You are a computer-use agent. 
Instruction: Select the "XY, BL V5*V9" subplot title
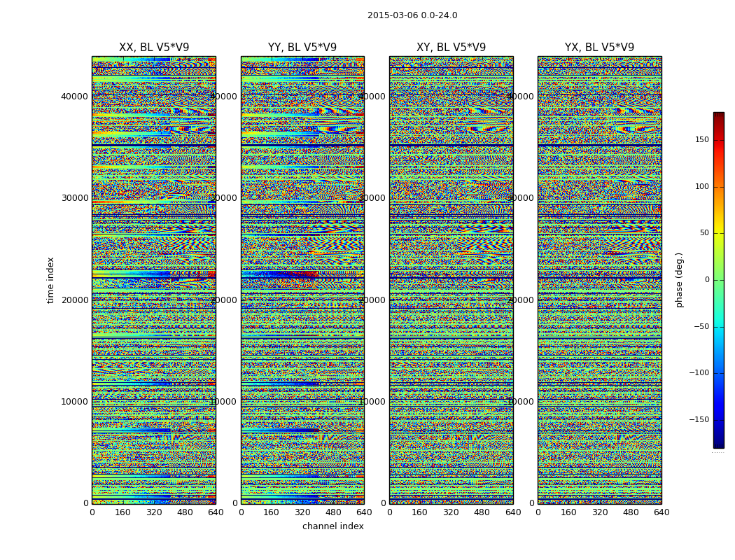tap(451, 48)
